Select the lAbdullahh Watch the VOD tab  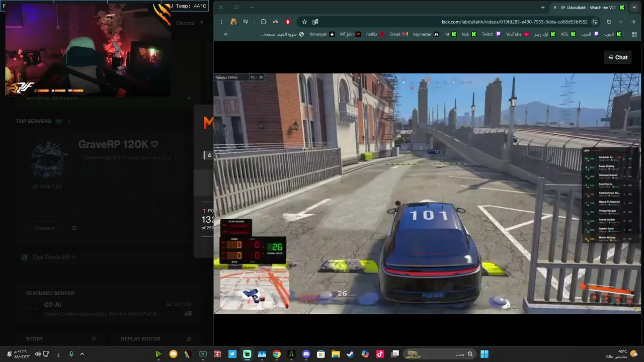click(x=589, y=8)
